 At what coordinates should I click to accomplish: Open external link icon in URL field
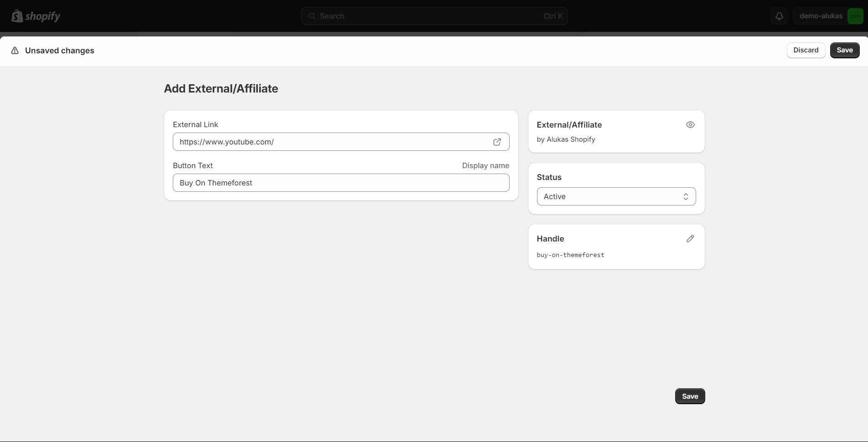point(497,142)
